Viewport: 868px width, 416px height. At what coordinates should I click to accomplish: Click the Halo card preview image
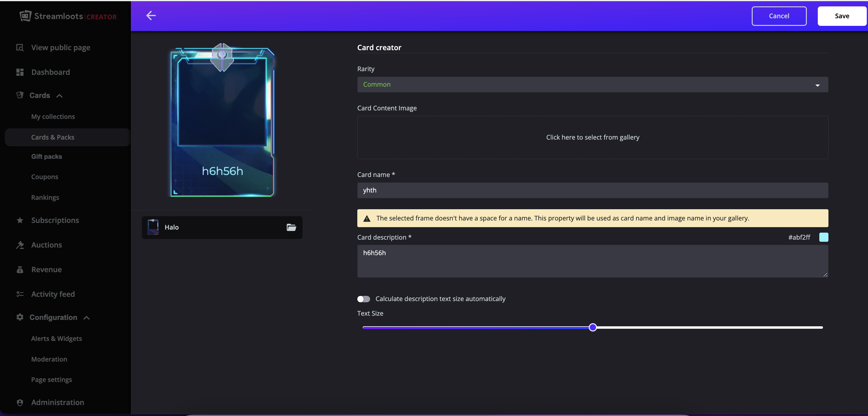coord(222,120)
